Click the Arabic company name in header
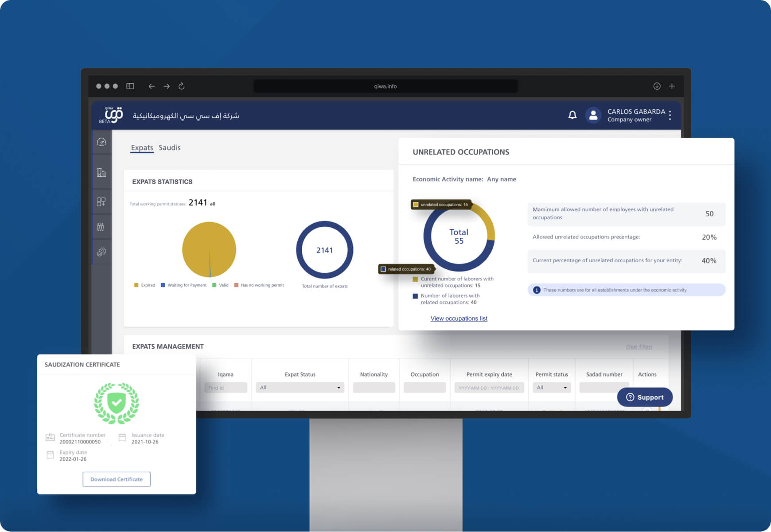The width and height of the screenshot is (771, 532). click(x=186, y=116)
